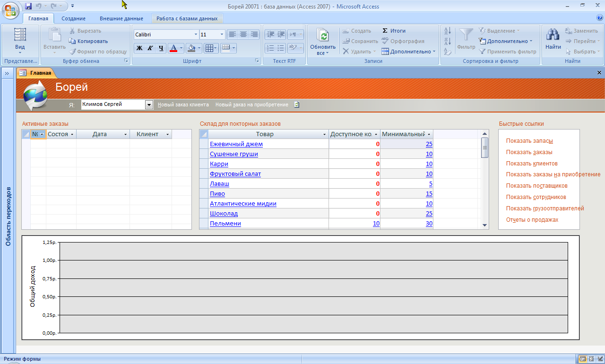The image size is (605, 364).
Task: Switch to layout view in status bar
Action: (x=591, y=359)
